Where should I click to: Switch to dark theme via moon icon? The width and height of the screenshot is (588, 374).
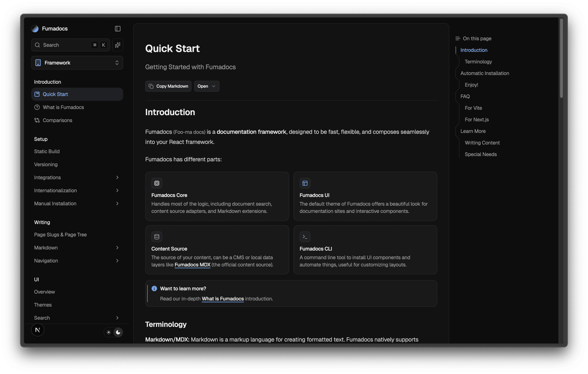(118, 332)
